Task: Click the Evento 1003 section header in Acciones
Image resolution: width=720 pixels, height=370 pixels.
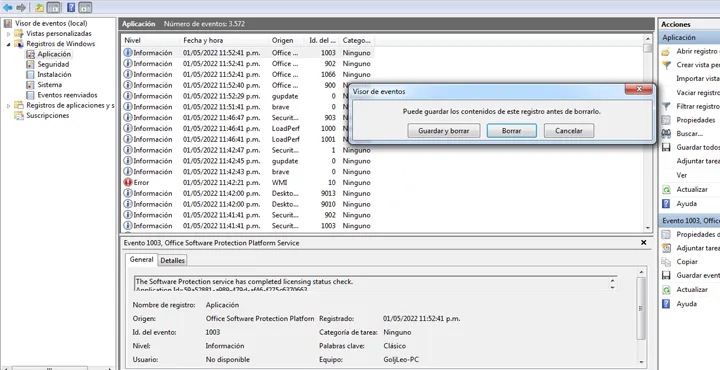Action: pos(690,221)
